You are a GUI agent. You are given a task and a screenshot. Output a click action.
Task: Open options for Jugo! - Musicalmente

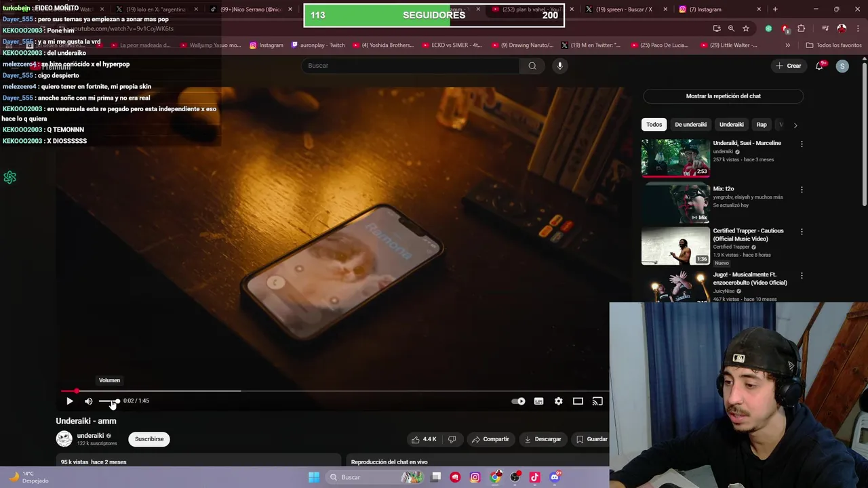tap(802, 276)
